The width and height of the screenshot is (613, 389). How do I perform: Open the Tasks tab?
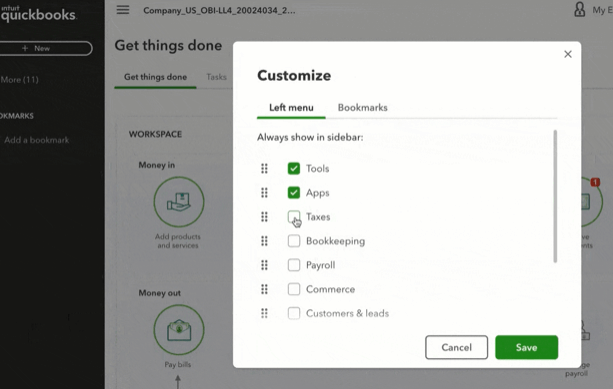tap(217, 77)
